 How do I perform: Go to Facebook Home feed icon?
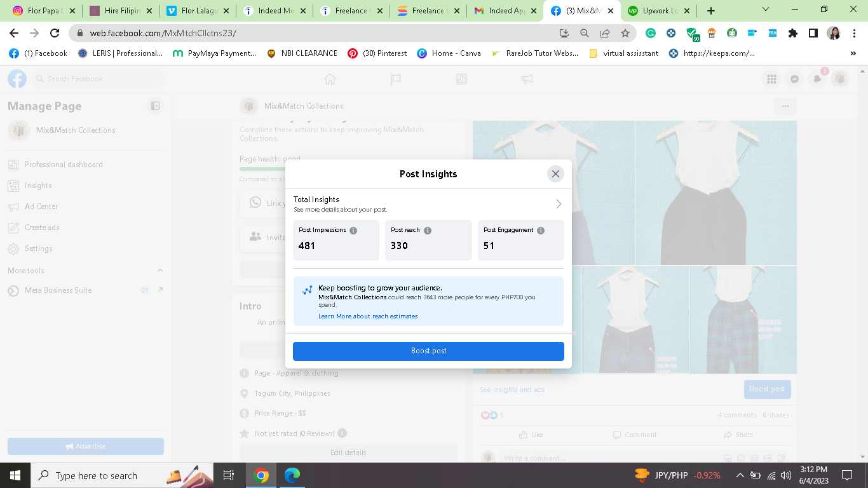pos(330,79)
